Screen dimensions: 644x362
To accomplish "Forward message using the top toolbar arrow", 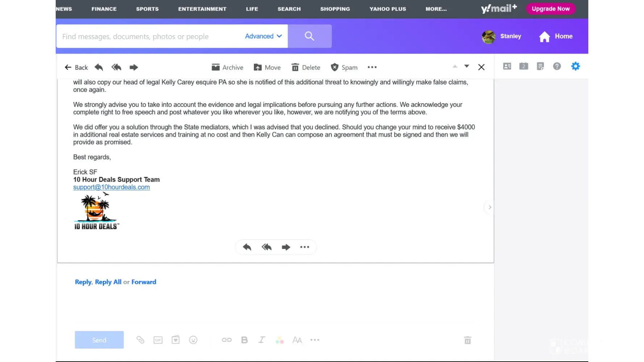I will 134,67.
